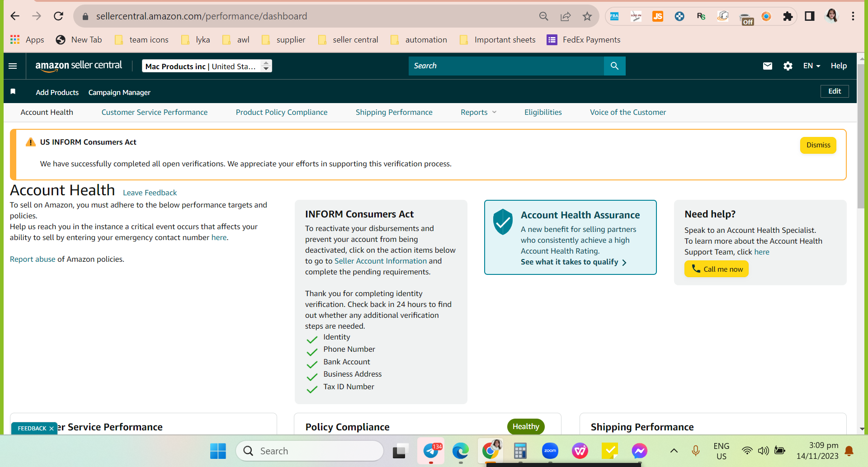Switch to Customer Service Performance tab
The image size is (868, 467).
pos(155,112)
